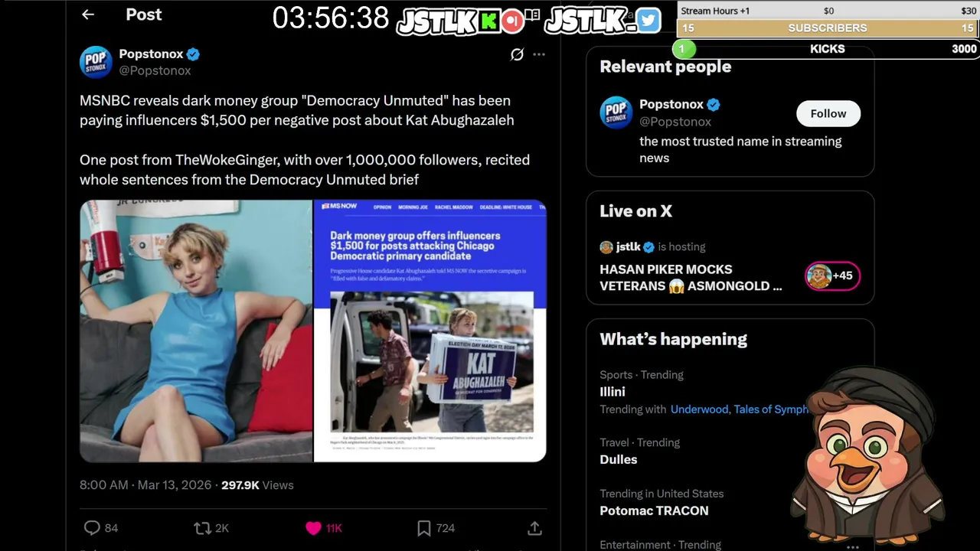Click the Trending in United States label
Image resolution: width=980 pixels, height=551 pixels.
(661, 494)
